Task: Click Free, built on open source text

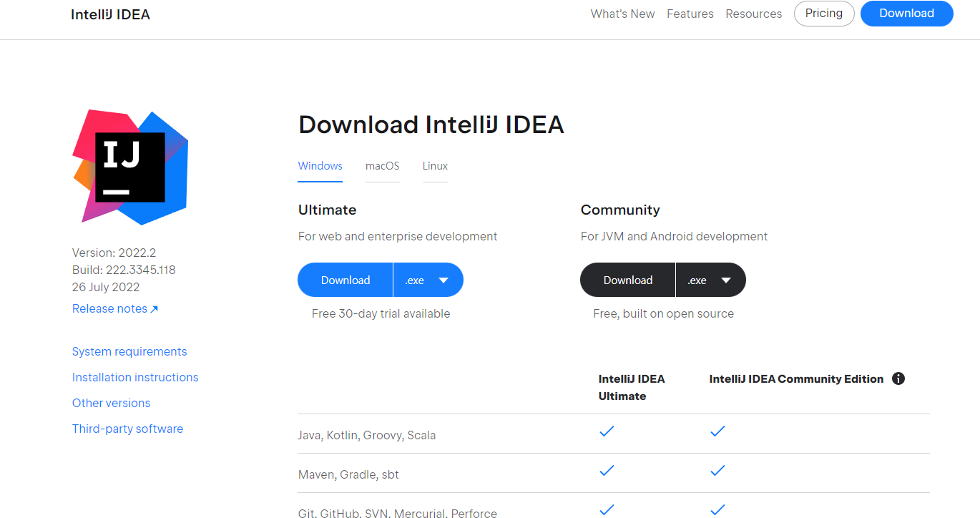Action: [664, 313]
